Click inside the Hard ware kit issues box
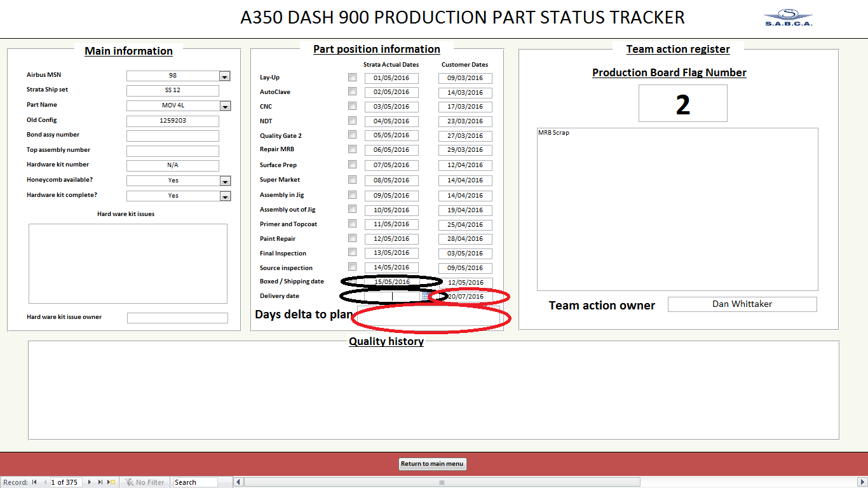 click(x=128, y=263)
